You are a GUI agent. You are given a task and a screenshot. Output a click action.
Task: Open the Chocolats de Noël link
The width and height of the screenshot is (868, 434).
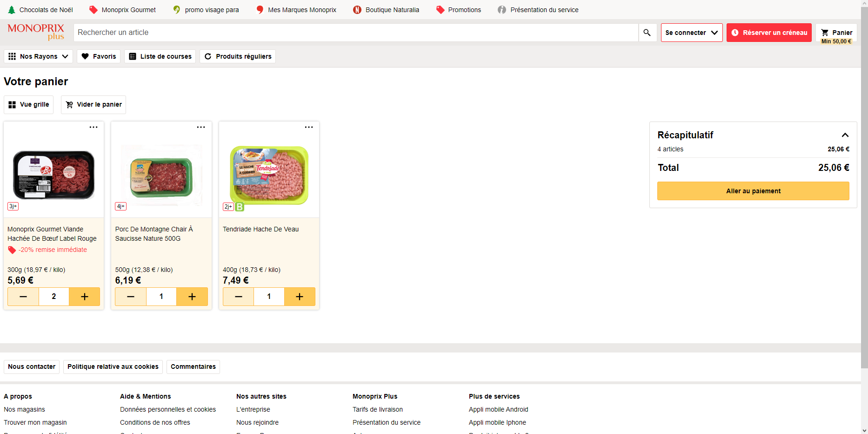[40, 10]
